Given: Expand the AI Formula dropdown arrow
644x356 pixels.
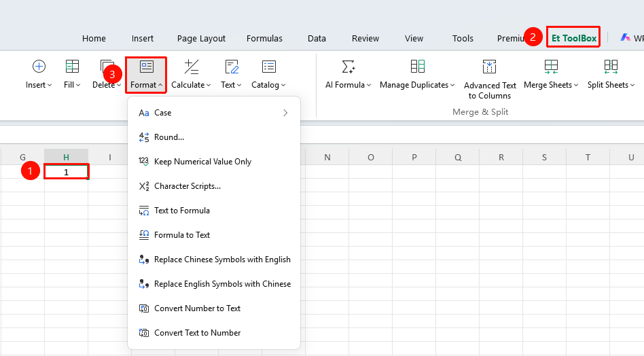Looking at the screenshot, I should 369,85.
